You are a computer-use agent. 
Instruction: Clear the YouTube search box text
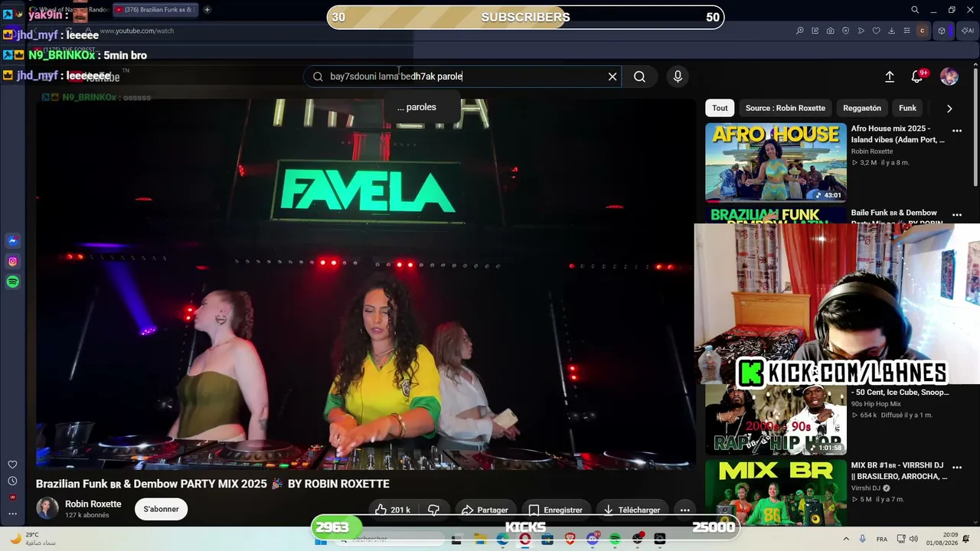click(x=612, y=77)
